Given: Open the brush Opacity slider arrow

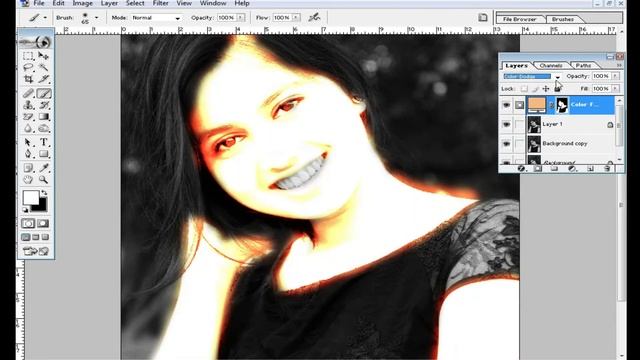Looking at the screenshot, I should coord(240,18).
